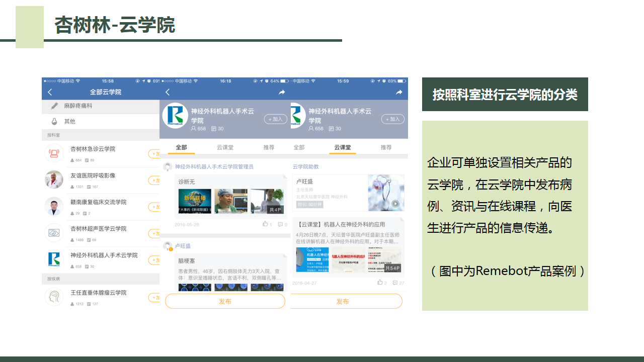The image size is (644, 362).
Task: Click the Remebot logo beside 神经外科机器人手术云学院 list entry
Action: 54,259
